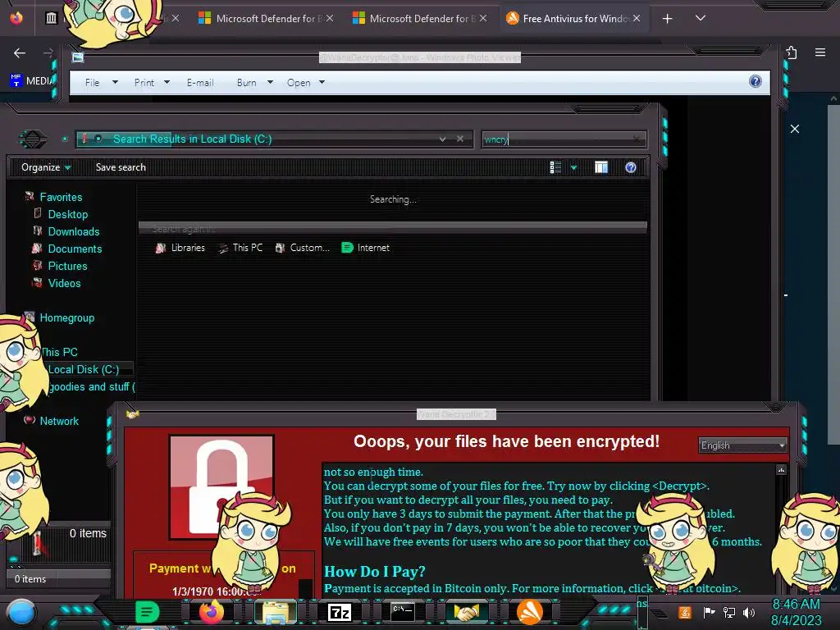The height and width of the screenshot is (630, 840).
Task: Open 7-Zip from the taskbar
Action: [339, 612]
